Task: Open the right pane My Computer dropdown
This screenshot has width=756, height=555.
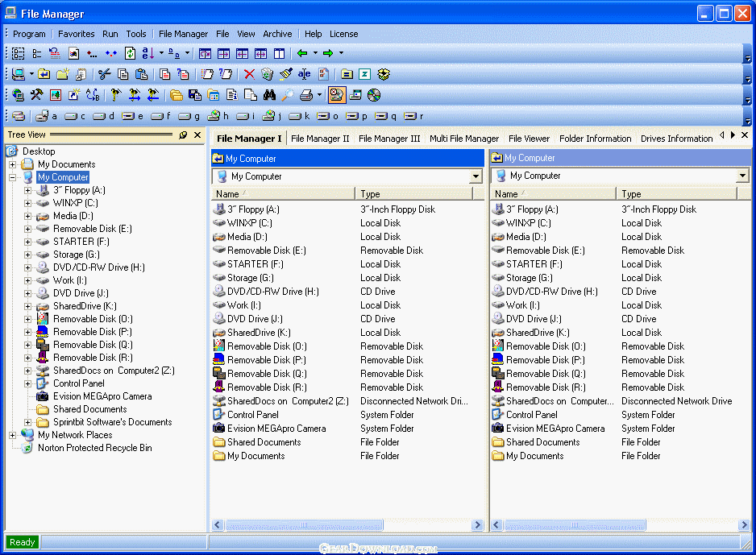Action: (742, 176)
